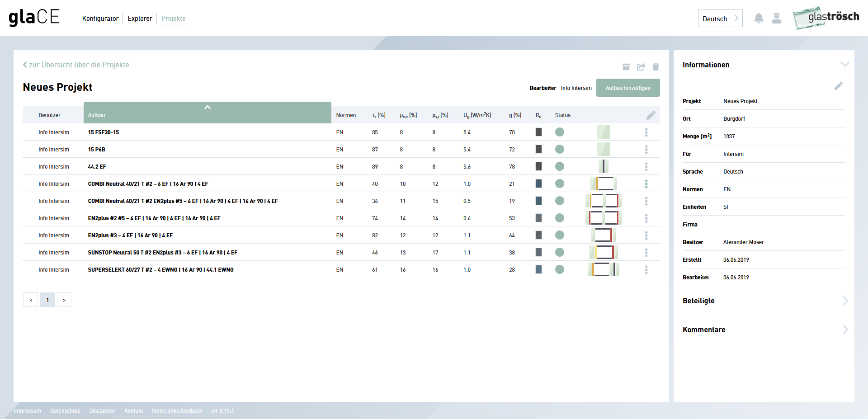The height and width of the screenshot is (419, 868).
Task: Open the Explorer menu item
Action: [x=140, y=19]
